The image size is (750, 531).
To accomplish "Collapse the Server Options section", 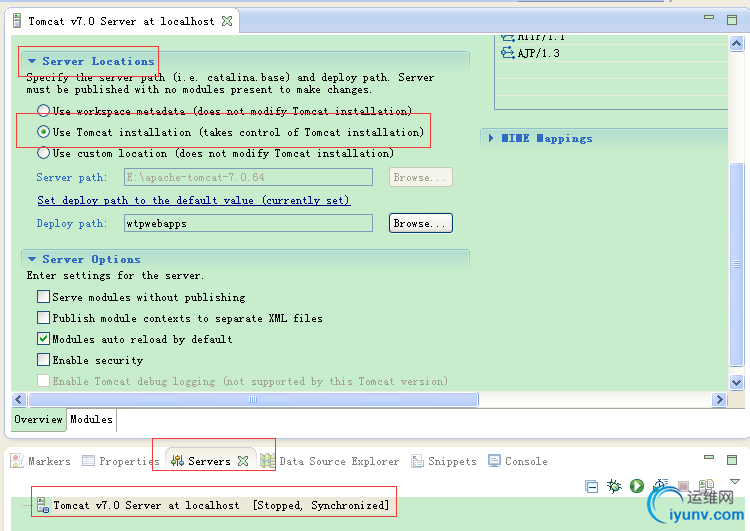I will tap(32, 259).
